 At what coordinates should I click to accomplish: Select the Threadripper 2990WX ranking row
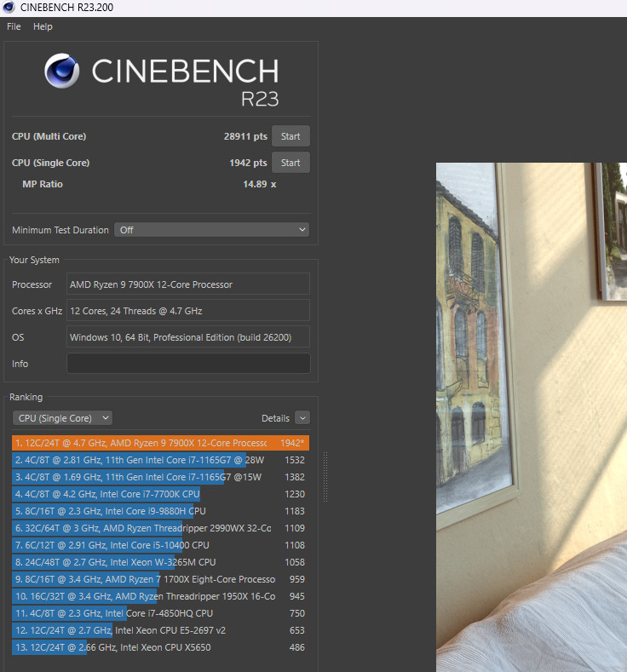tap(160, 528)
